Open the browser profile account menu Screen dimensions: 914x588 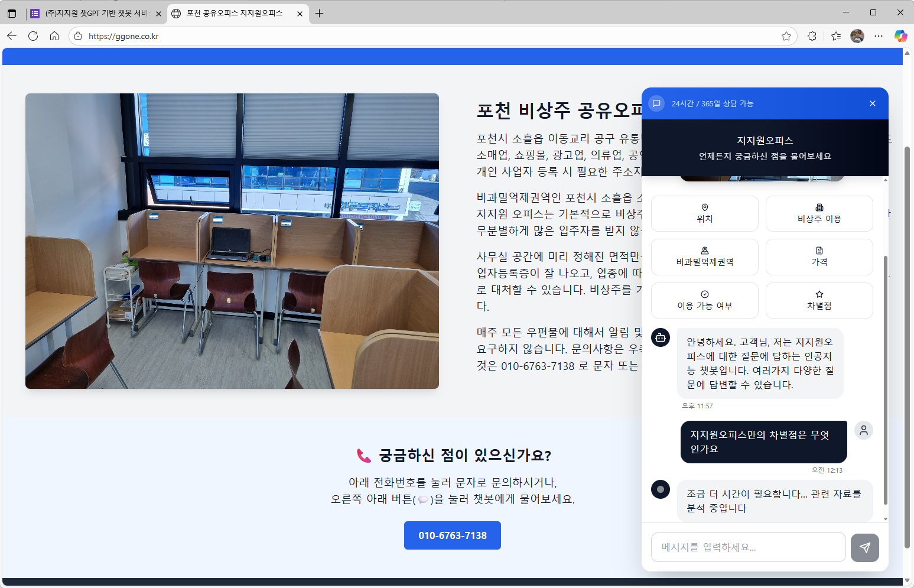[x=857, y=36]
